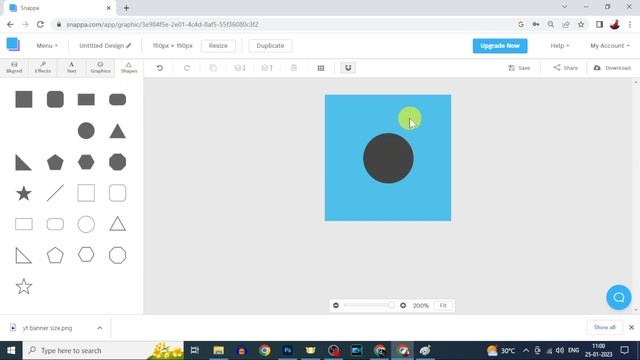The height and width of the screenshot is (360, 640).
Task: Add an outlined star shape
Action: coord(24,286)
